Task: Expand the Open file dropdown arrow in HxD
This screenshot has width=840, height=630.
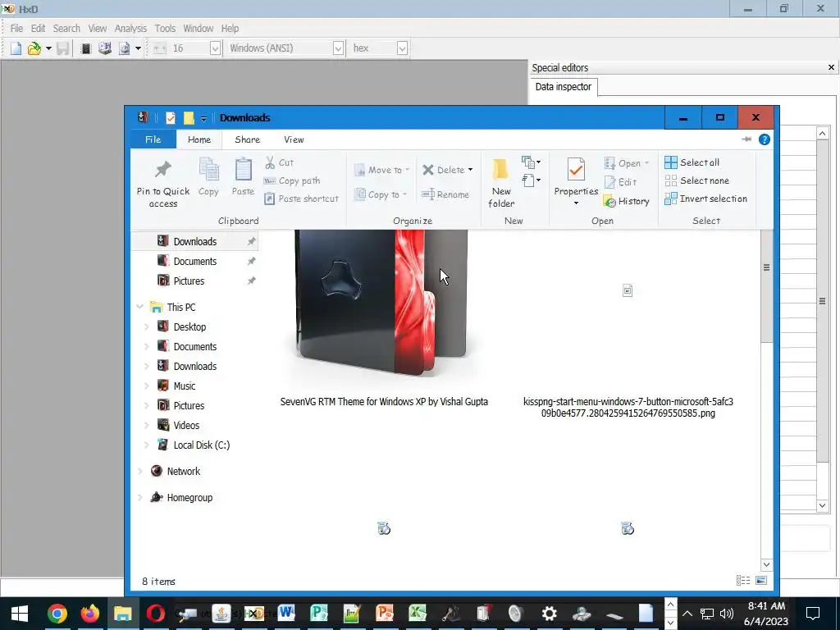Action: [x=48, y=48]
